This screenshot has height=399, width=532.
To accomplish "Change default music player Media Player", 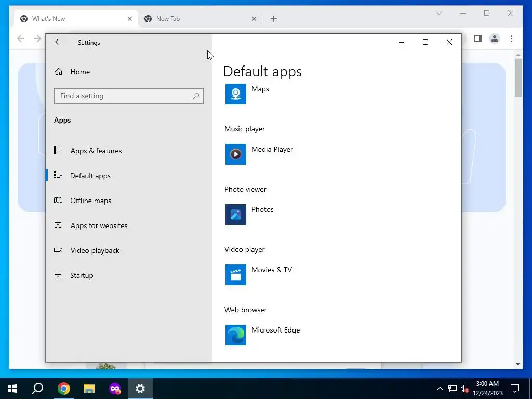I will click(272, 149).
